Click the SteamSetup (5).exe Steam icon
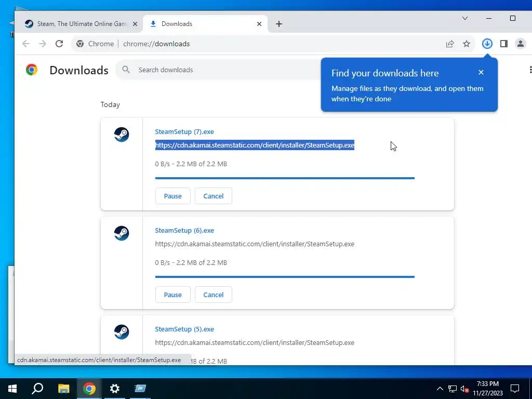Screen dimensions: 532x399 coord(122,332)
